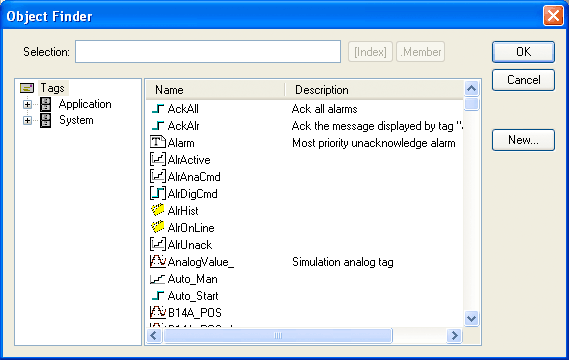
Task: Click the AckAll digital tag icon
Action: pos(158,109)
